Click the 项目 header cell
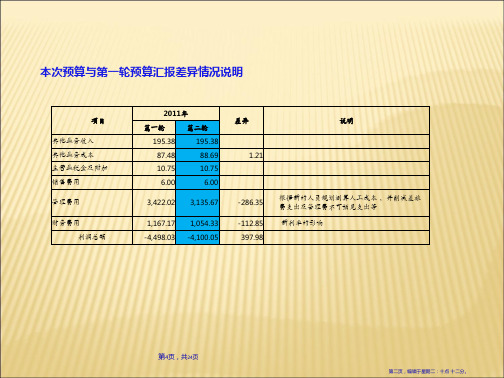This screenshot has height=378, width=504. click(92, 121)
